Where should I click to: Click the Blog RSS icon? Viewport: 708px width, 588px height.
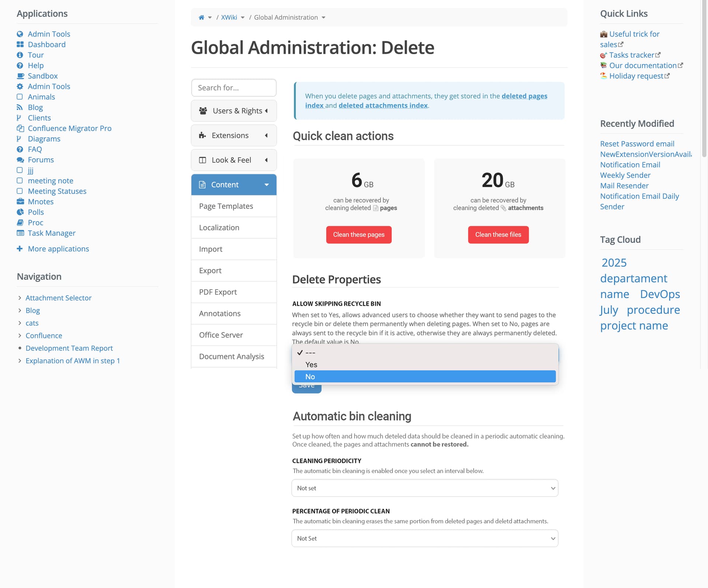(20, 107)
